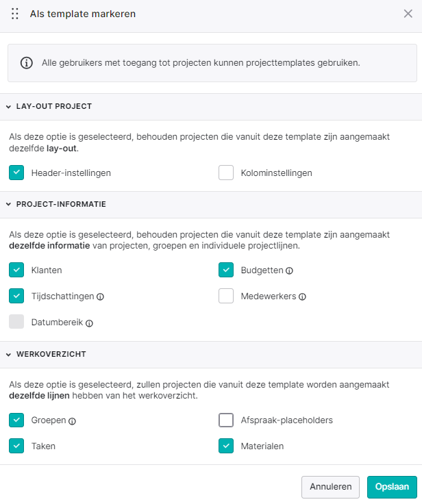This screenshot has width=422, height=504.
Task: Check the Afspraak-placeholders checkbox
Action: 226,420
